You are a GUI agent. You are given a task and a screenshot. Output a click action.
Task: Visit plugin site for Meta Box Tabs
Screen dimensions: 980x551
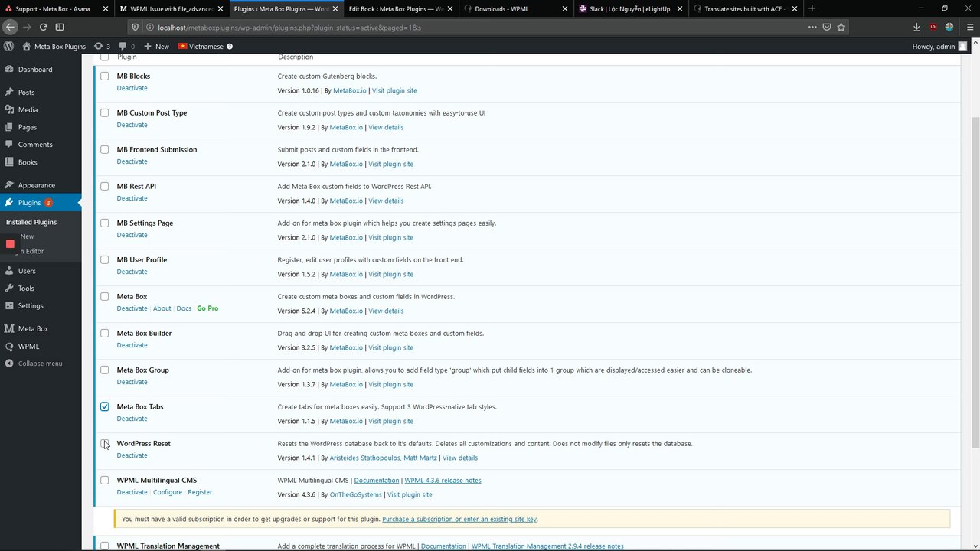point(390,421)
